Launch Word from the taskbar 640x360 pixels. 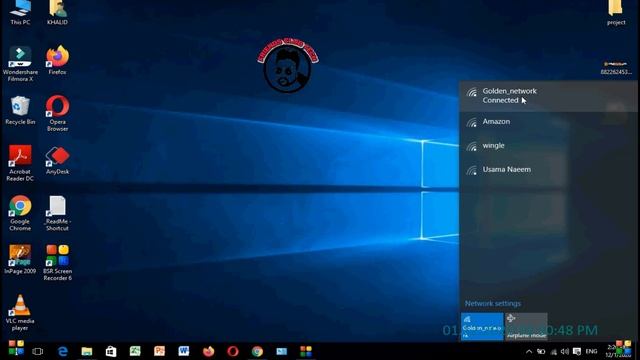coord(184,351)
